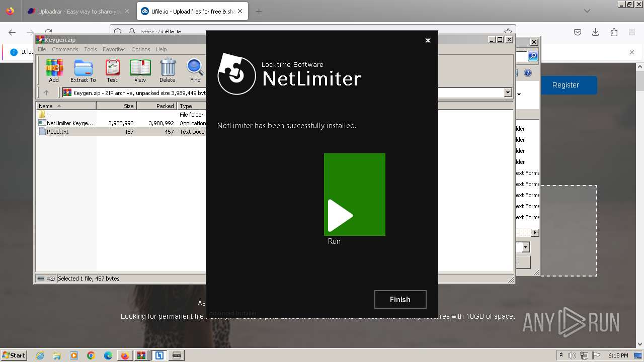Open Internet Explorer from the taskbar
This screenshot has width=644, height=362.
pyautogui.click(x=40, y=355)
